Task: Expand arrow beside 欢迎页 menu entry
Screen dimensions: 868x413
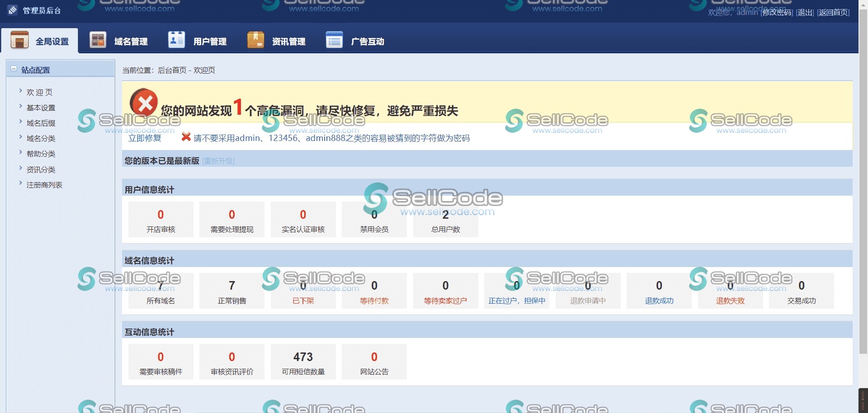Action: (21, 91)
